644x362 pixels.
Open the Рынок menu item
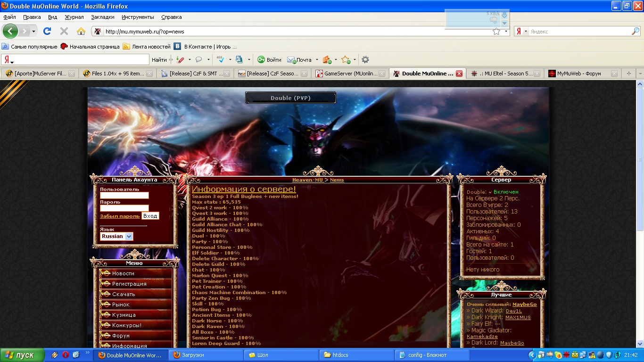click(x=136, y=304)
